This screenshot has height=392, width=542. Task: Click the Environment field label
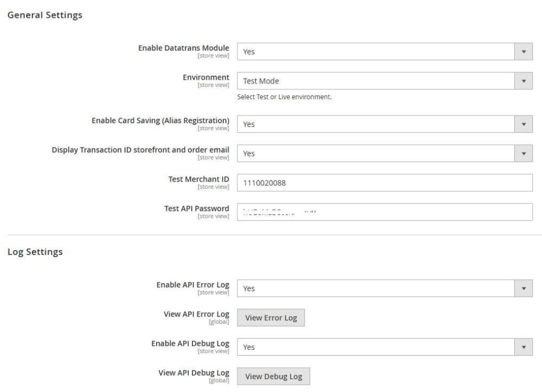pos(206,77)
